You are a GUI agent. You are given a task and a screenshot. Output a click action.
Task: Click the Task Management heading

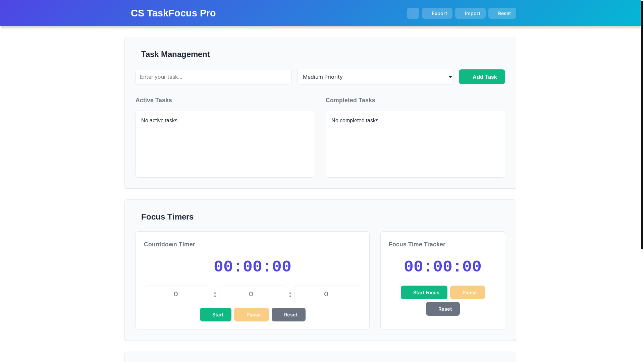point(175,54)
